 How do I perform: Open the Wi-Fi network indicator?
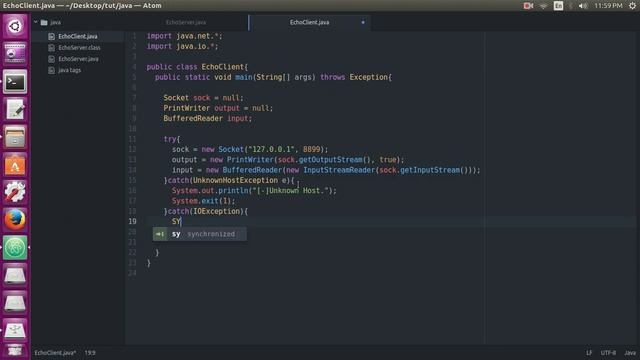543,6
